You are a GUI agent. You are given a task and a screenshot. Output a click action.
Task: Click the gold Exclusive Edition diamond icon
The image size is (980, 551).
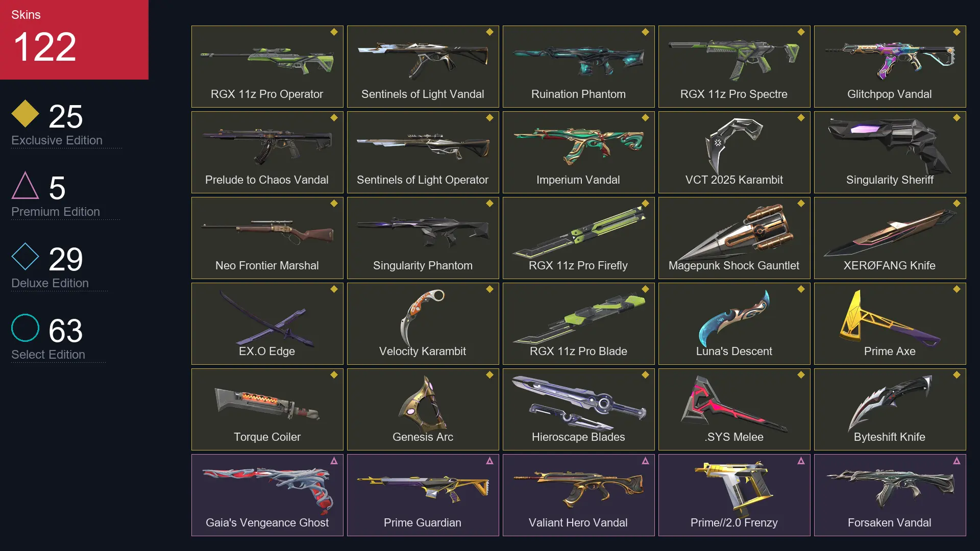[25, 113]
